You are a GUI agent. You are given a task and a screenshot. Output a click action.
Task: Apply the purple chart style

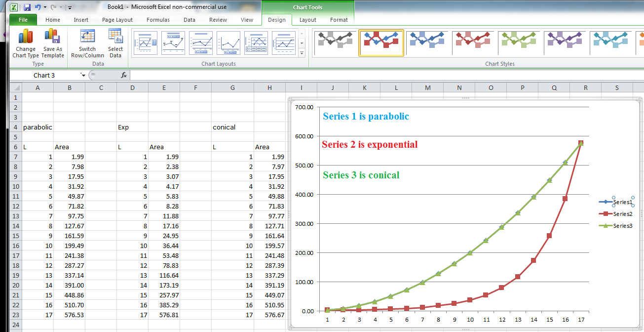[565, 43]
